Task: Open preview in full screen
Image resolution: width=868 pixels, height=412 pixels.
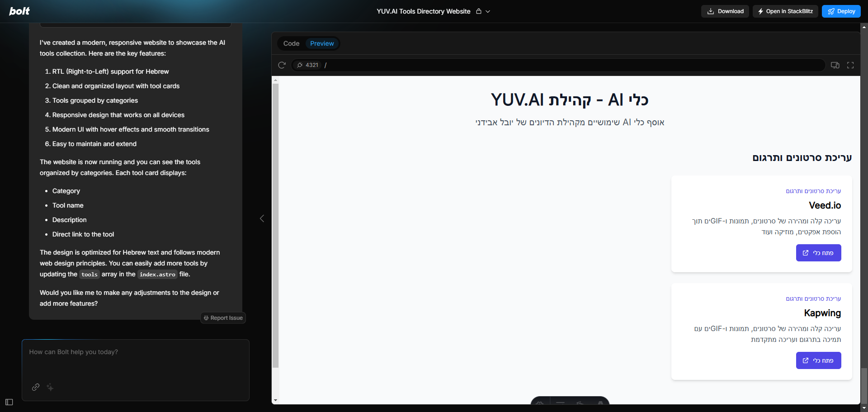Action: (x=850, y=65)
